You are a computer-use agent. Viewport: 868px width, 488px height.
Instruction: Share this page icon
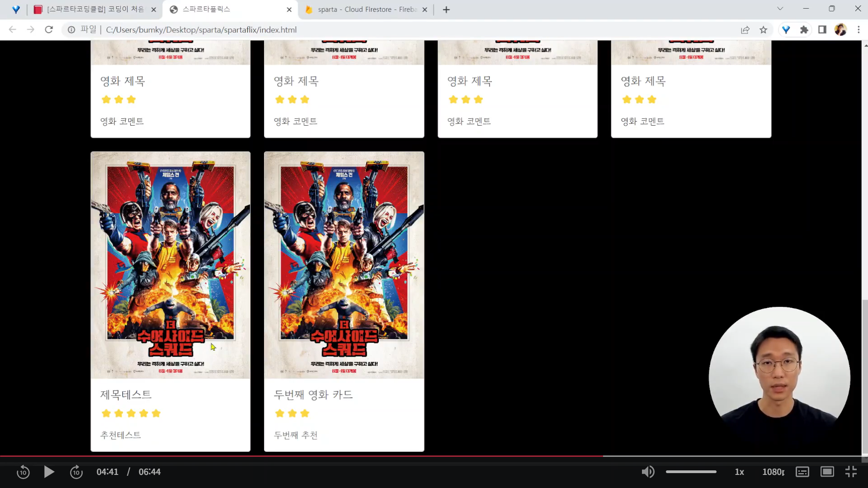coord(745,30)
